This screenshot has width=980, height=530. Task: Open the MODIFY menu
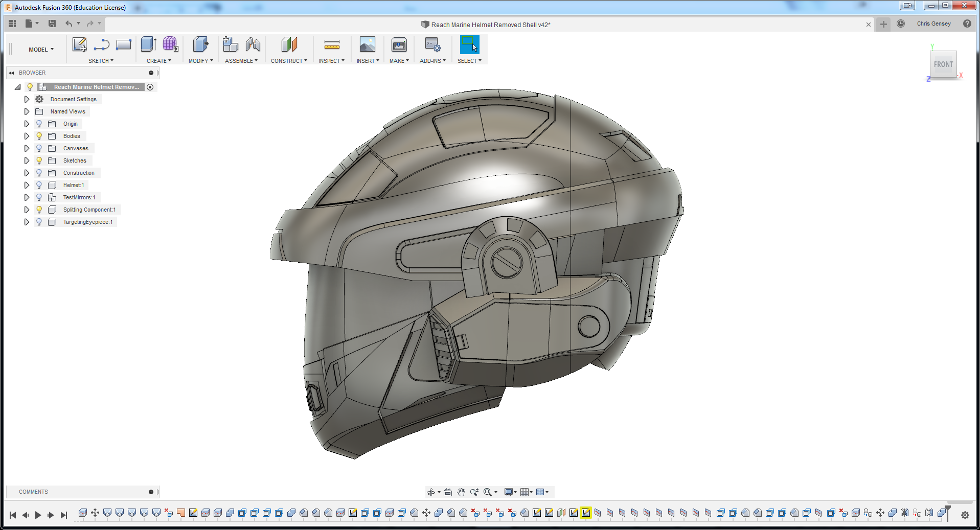pyautogui.click(x=200, y=61)
